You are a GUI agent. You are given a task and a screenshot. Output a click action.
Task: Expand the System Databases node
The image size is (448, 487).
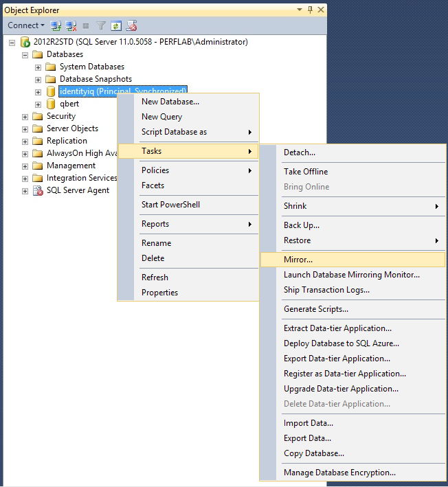pos(38,67)
